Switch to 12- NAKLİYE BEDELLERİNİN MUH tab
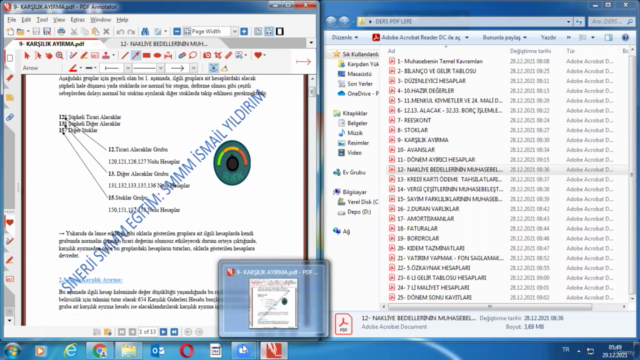640x360 pixels. [164, 43]
